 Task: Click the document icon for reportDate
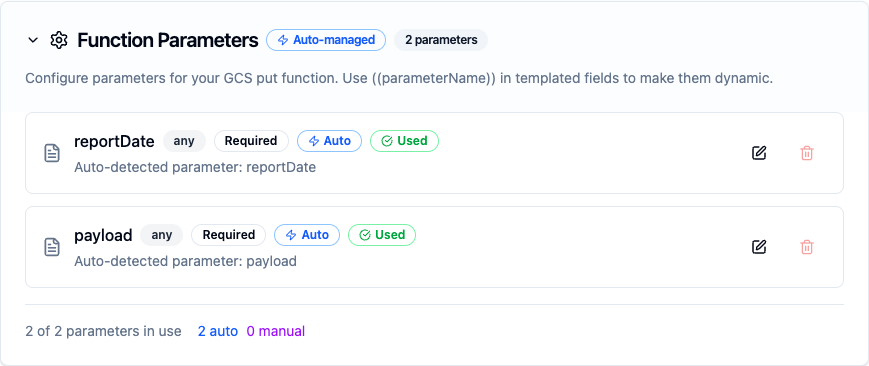[52, 153]
